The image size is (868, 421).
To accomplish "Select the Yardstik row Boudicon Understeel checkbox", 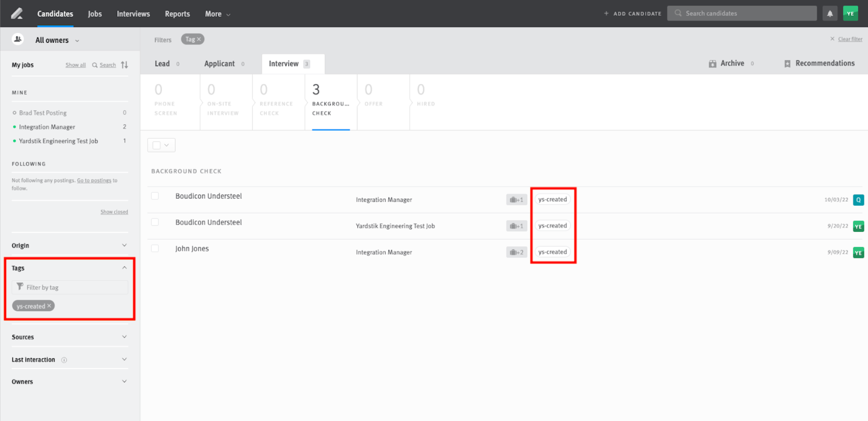I will coord(155,222).
